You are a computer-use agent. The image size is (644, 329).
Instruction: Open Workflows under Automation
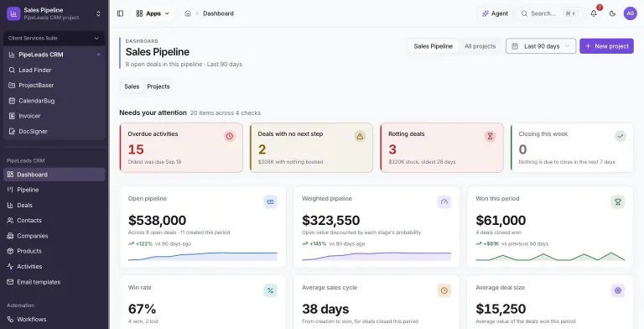(x=55, y=320)
